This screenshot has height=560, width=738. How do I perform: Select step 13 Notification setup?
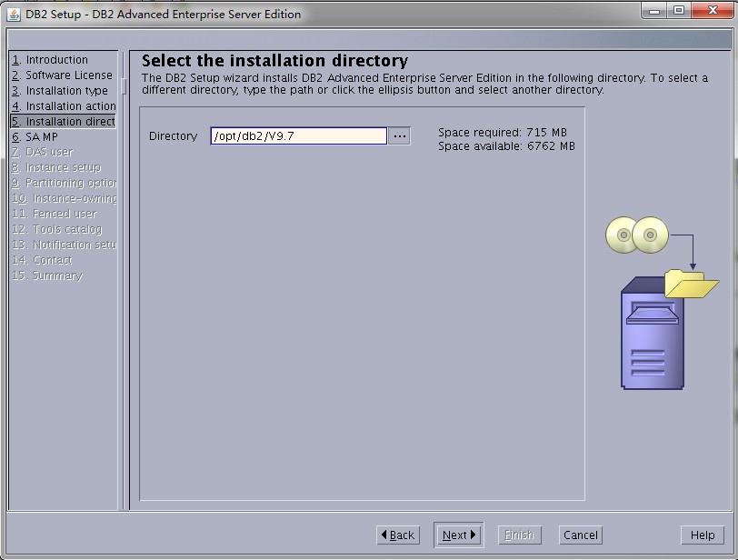(64, 245)
